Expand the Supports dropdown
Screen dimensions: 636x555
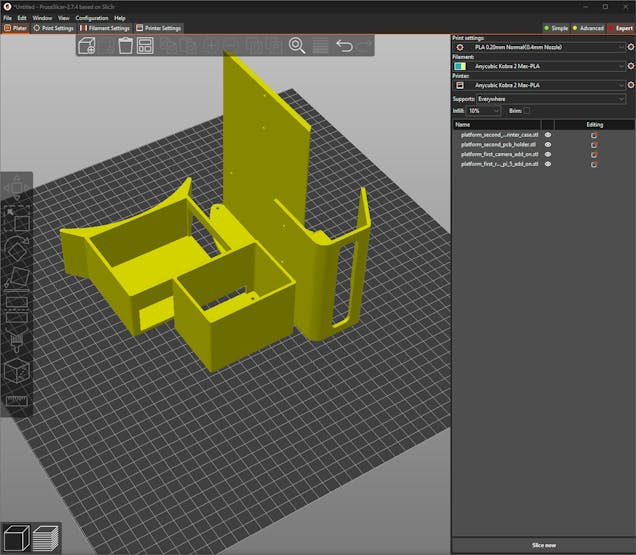pos(551,99)
